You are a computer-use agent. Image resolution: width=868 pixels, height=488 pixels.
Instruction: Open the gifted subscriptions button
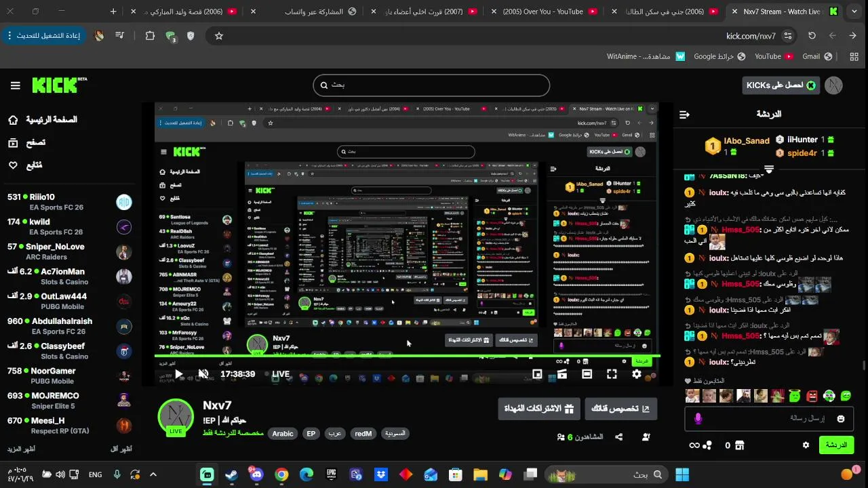point(538,409)
